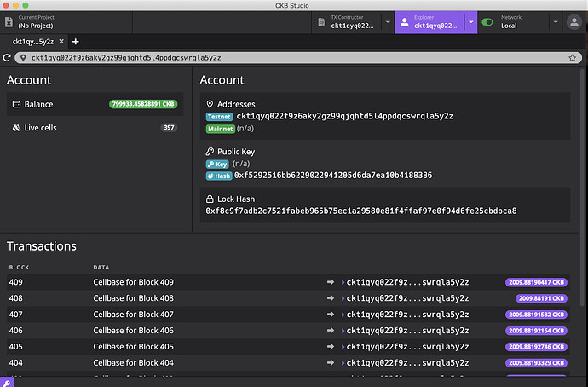The height and width of the screenshot is (387, 588).
Task: Click the address link in Block 405 row
Action: point(407,346)
